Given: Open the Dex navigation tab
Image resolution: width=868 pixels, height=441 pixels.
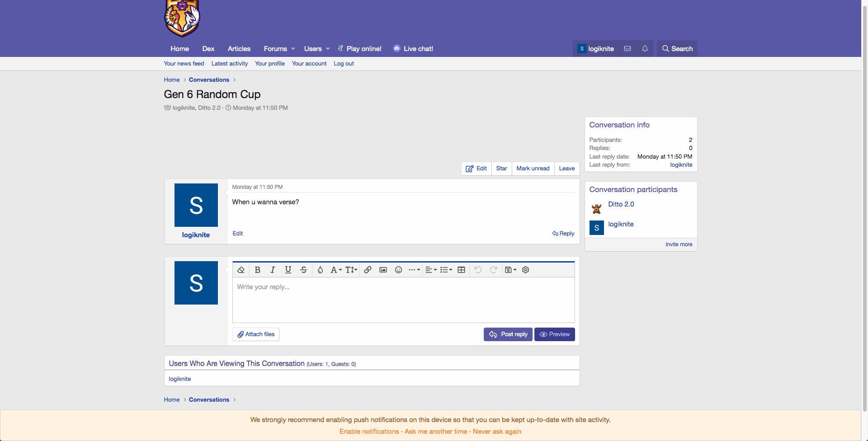Looking at the screenshot, I should (208, 49).
